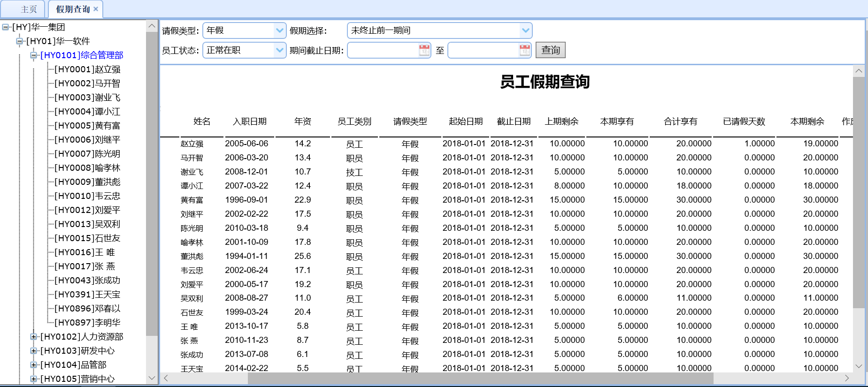The image size is (868, 387).
Task: Select employee [HY0391]王天宝 in tree
Action: coord(87,295)
